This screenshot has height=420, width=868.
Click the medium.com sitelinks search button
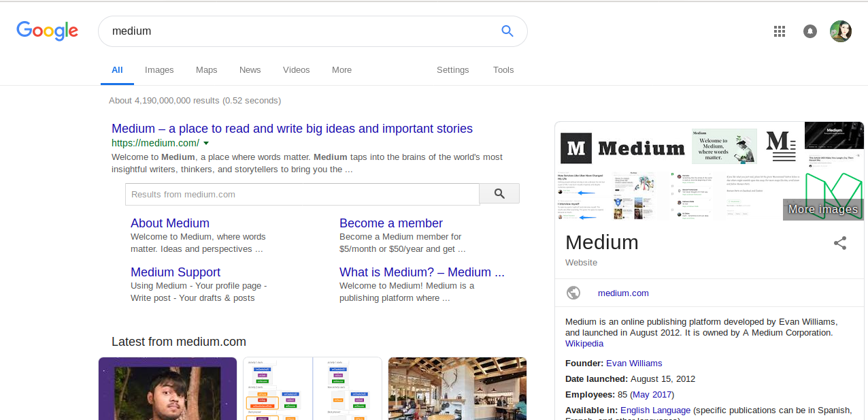click(x=499, y=194)
